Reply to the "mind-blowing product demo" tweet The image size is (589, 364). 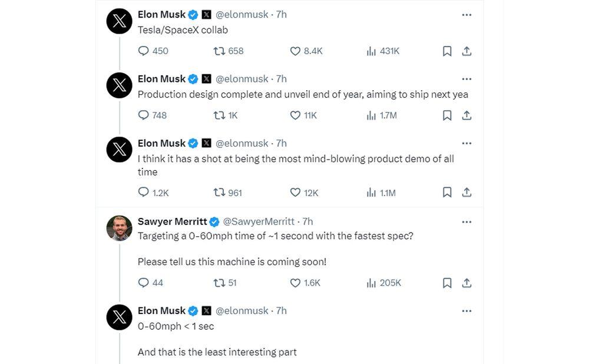click(x=143, y=193)
